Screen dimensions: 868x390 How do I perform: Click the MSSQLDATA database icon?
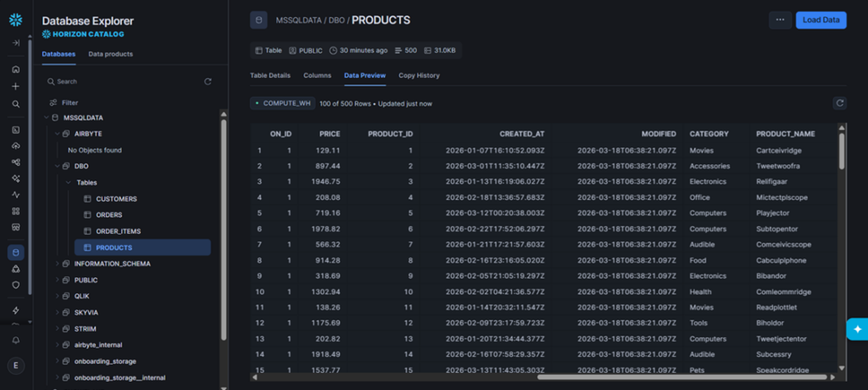pos(55,118)
